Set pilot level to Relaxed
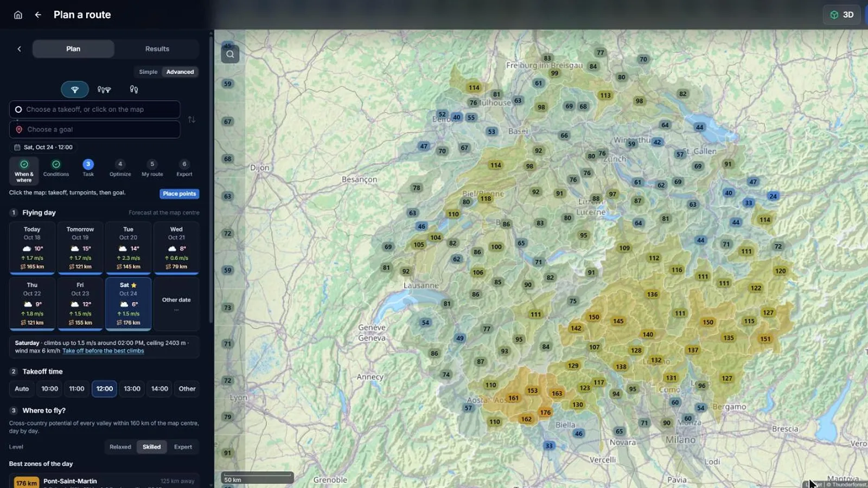 pyautogui.click(x=120, y=447)
